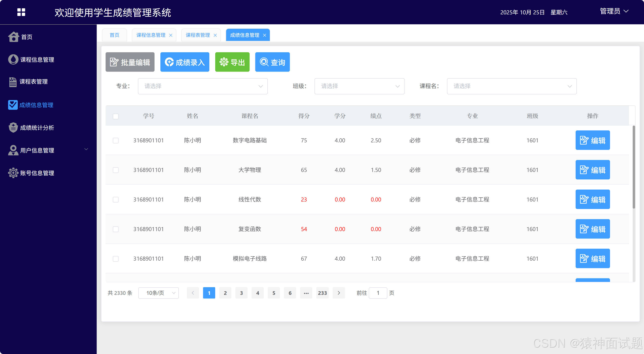Open the 专业 dropdown selector
The height and width of the screenshot is (354, 644).
click(x=202, y=86)
